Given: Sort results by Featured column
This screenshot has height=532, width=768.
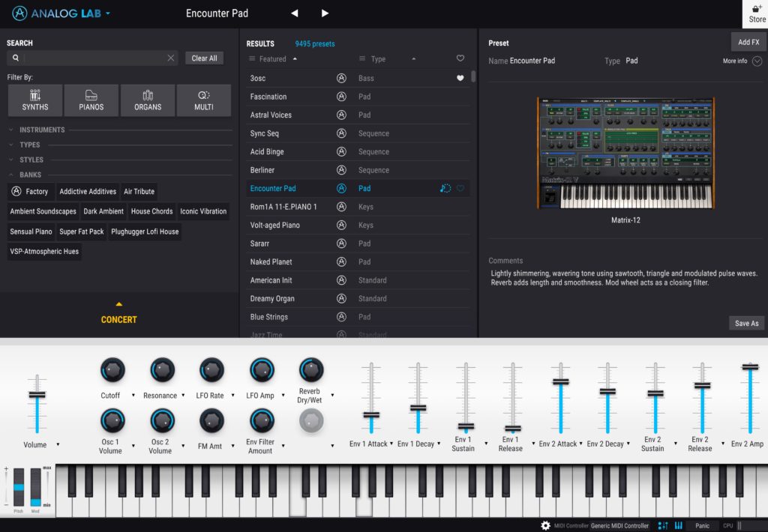Looking at the screenshot, I should (273, 58).
